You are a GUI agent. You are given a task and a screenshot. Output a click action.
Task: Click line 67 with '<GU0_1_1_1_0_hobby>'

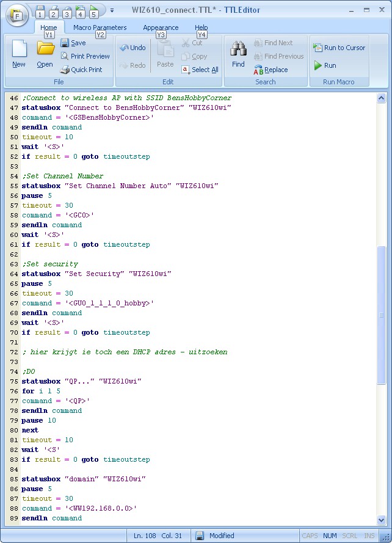[88, 303]
